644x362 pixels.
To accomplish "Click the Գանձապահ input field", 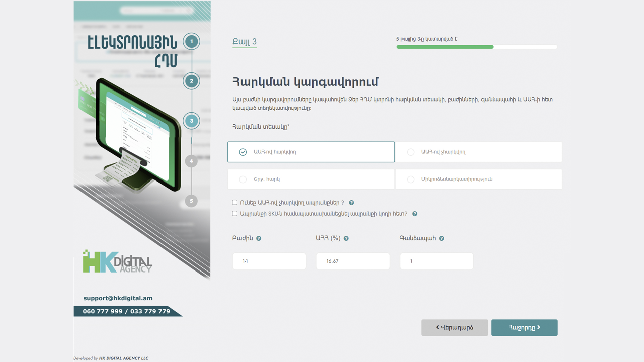I will pos(437,261).
